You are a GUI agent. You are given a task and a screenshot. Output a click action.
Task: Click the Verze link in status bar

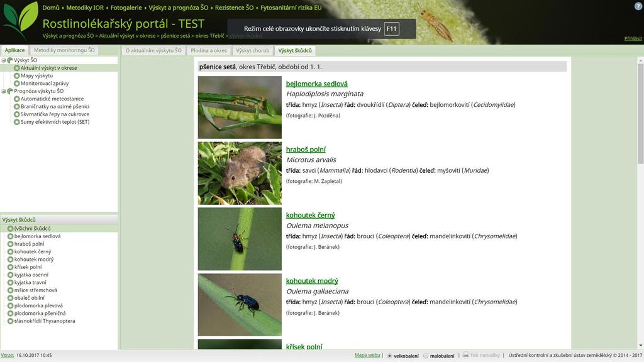pyautogui.click(x=7, y=355)
